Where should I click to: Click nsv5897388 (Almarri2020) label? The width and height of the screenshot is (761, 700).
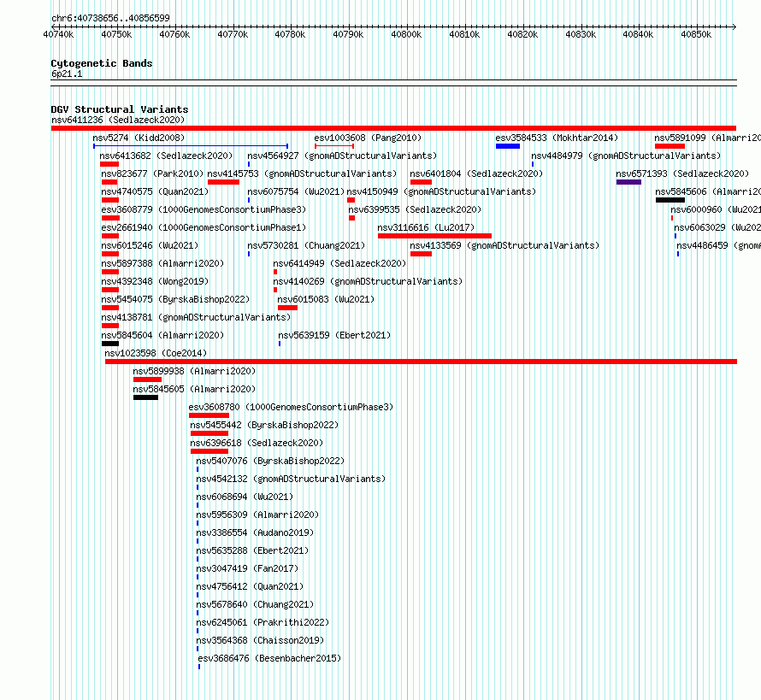point(162,263)
